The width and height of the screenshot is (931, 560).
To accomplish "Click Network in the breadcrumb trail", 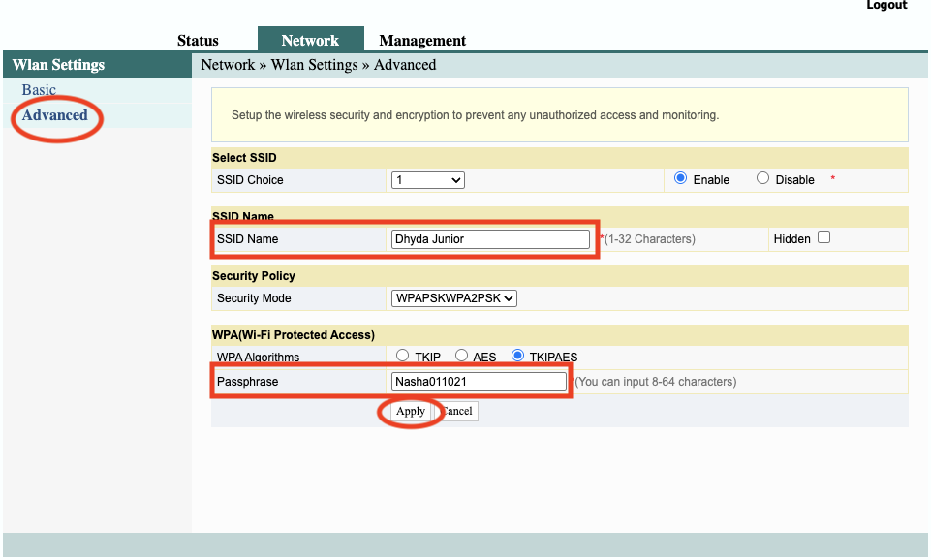I will point(228,64).
